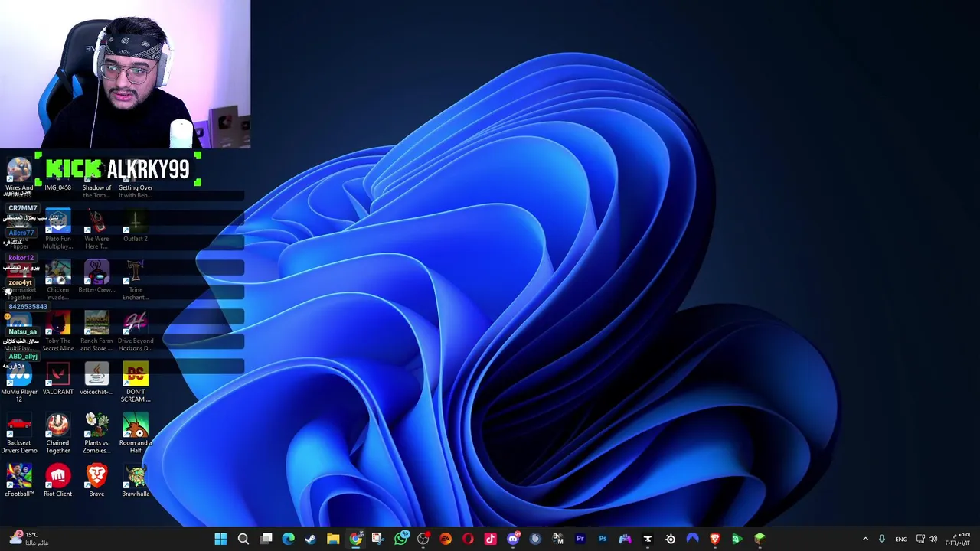The image size is (980, 551).
Task: Open the Minecraft grass block taskbar icon
Action: tap(759, 539)
